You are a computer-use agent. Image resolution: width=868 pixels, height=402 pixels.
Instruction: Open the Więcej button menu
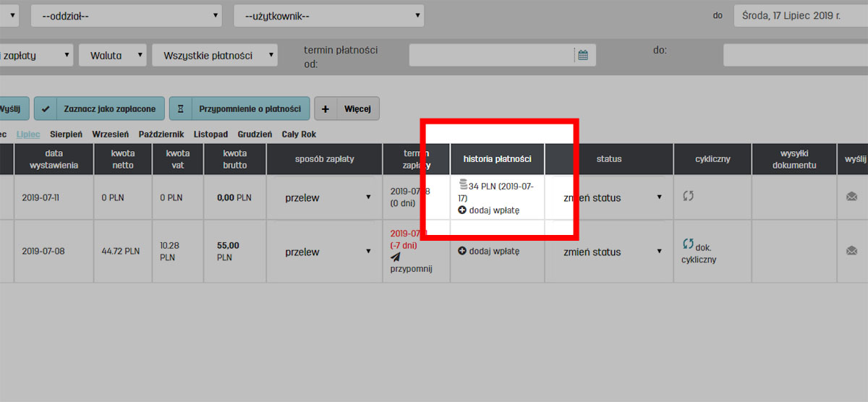pyautogui.click(x=346, y=108)
